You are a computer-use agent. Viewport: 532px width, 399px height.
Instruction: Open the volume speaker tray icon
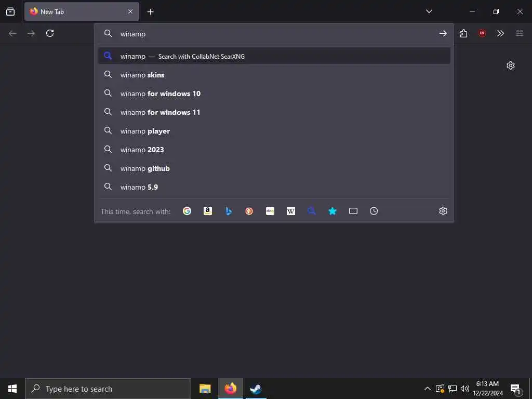pyautogui.click(x=465, y=389)
